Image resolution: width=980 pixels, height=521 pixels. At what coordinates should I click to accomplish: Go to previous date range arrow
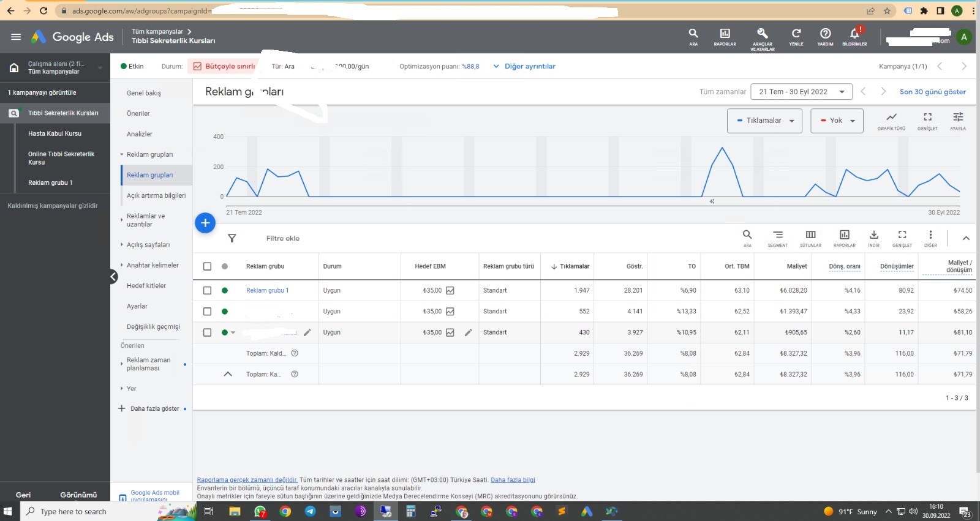(x=863, y=92)
